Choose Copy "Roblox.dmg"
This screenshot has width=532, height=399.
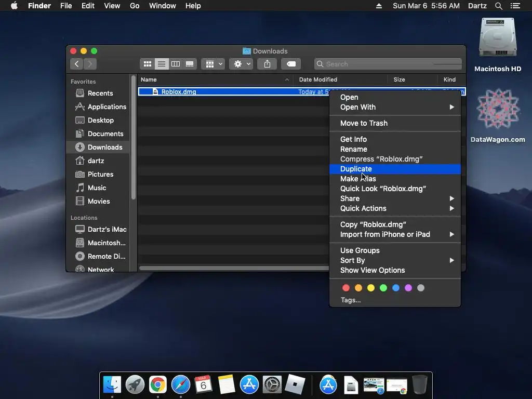[395, 224]
